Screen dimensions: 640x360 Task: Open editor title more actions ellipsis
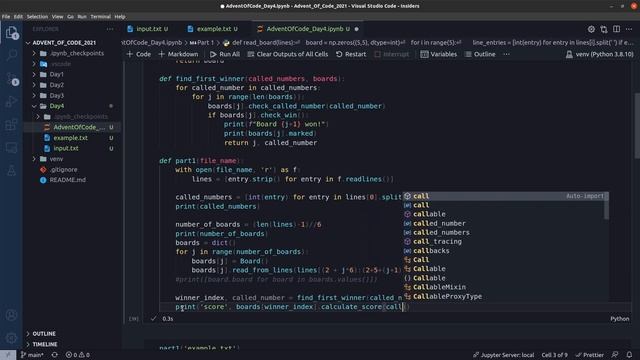[x=629, y=29]
